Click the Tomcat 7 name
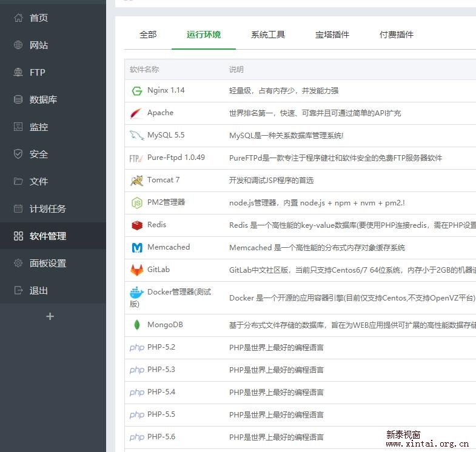 (x=163, y=180)
